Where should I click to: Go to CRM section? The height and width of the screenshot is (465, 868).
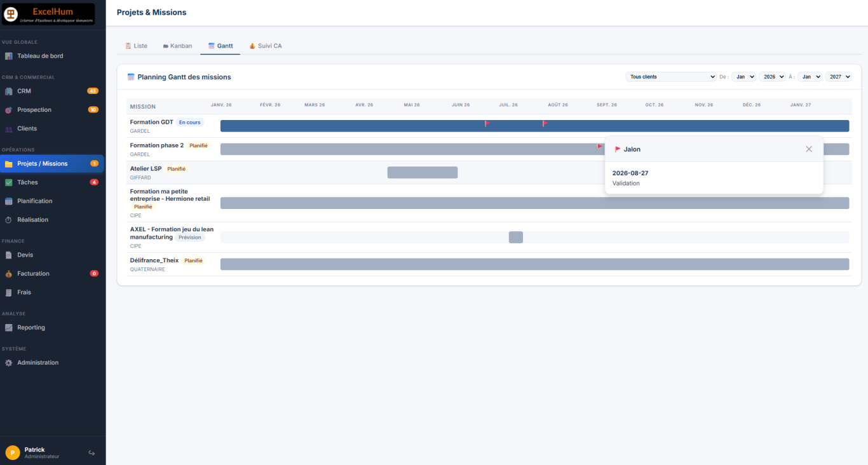tap(52, 91)
